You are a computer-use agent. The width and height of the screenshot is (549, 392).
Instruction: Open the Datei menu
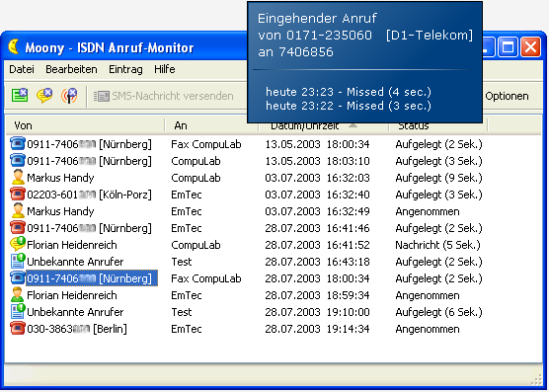coord(22,69)
